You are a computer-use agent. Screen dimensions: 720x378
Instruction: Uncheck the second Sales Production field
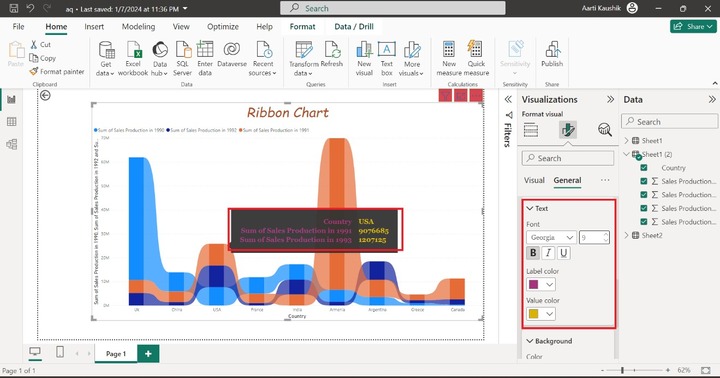click(644, 195)
